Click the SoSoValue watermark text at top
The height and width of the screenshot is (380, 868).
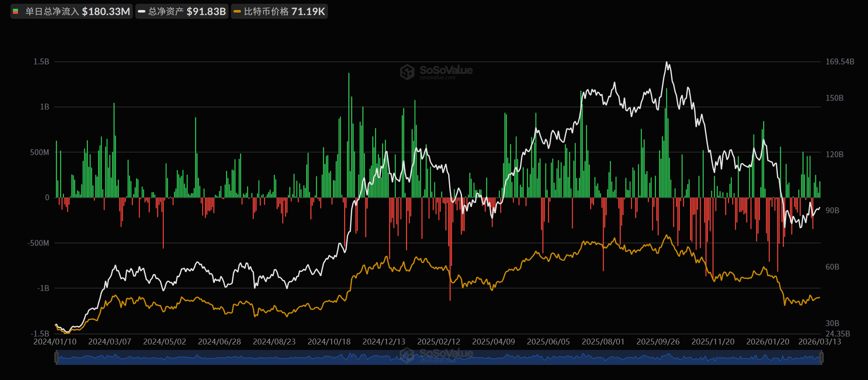[x=446, y=70]
